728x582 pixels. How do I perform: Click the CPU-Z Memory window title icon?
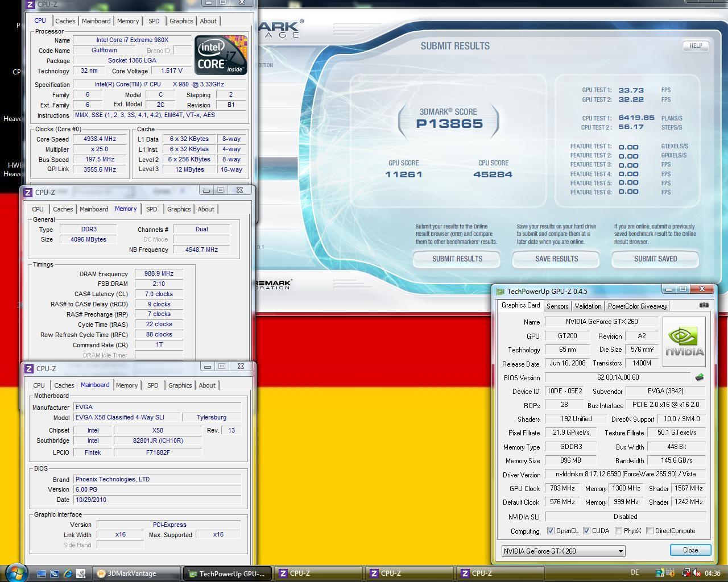click(29, 193)
